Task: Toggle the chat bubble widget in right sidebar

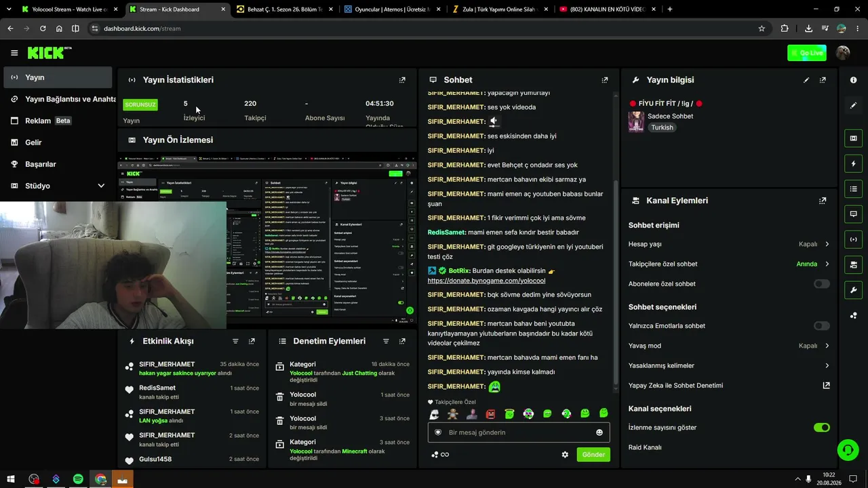Action: (853, 213)
